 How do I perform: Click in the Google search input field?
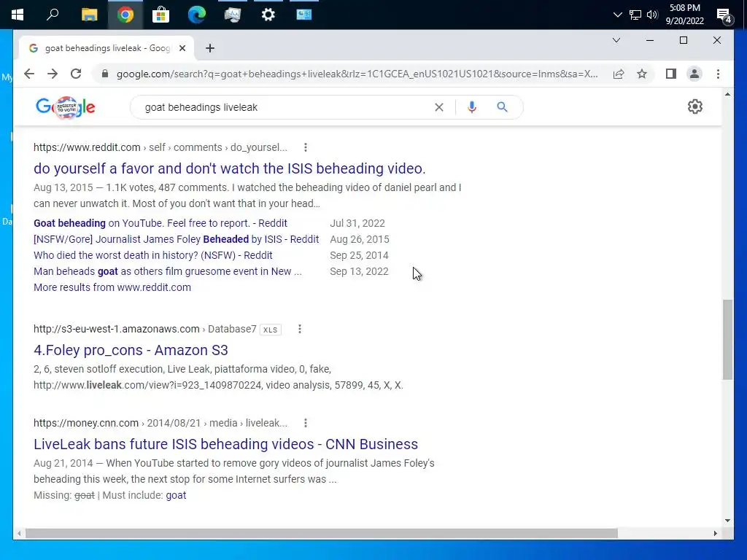pos(286,107)
